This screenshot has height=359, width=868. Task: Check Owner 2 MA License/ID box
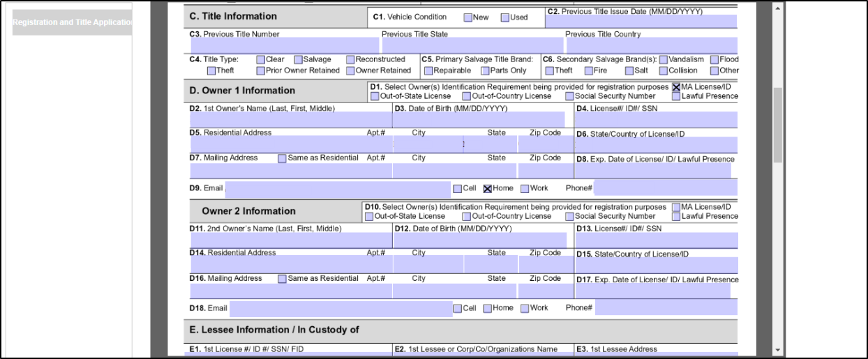point(676,207)
